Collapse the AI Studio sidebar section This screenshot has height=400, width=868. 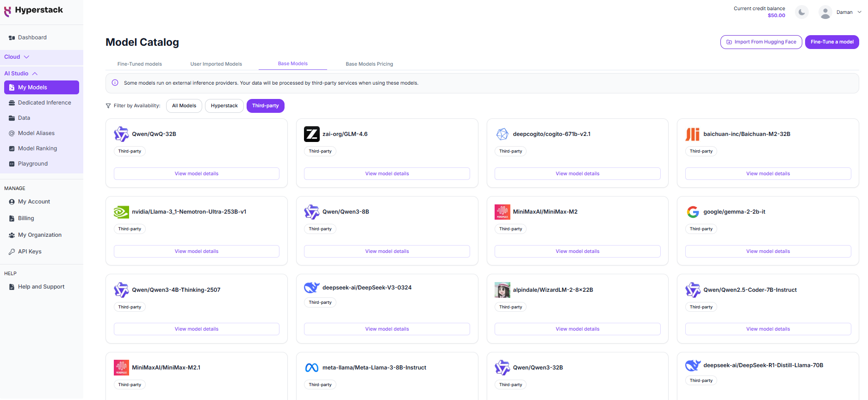pyautogui.click(x=21, y=74)
